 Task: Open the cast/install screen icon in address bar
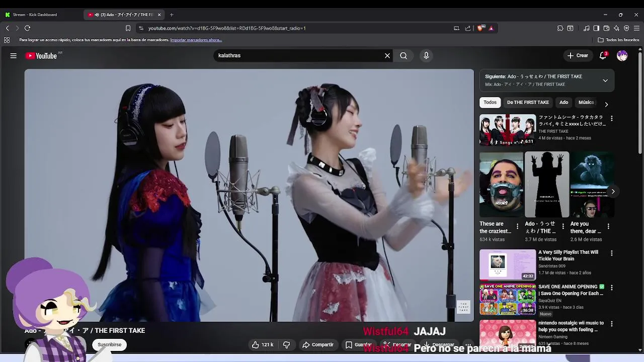click(456, 28)
